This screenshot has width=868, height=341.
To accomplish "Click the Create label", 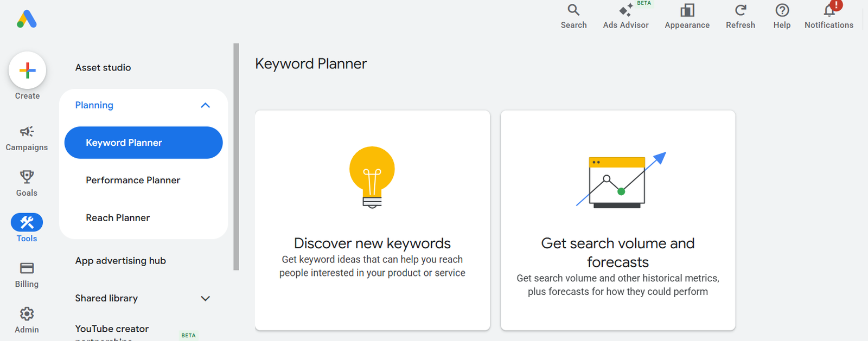I will tap(27, 96).
